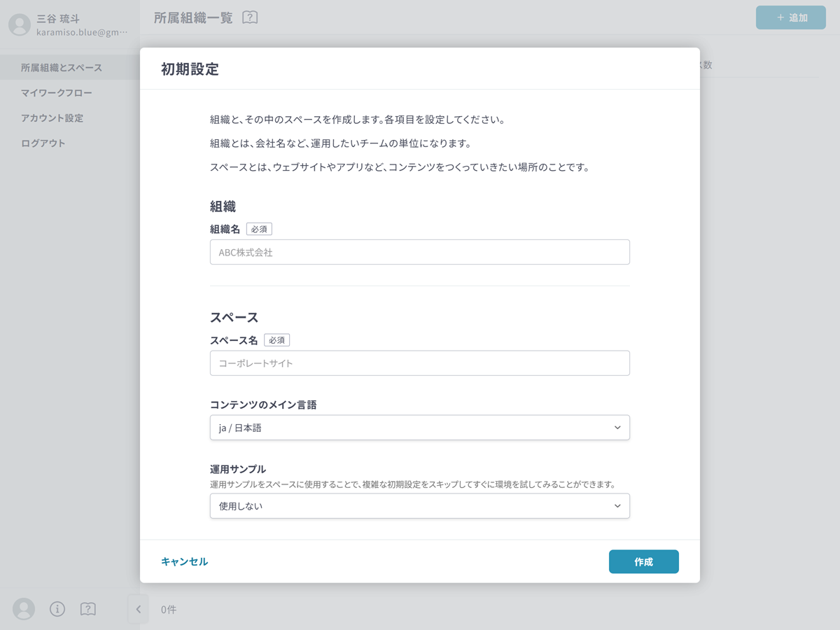The image size is (840, 630).
Task: Focus the 組織名 input field
Action: pos(419,252)
